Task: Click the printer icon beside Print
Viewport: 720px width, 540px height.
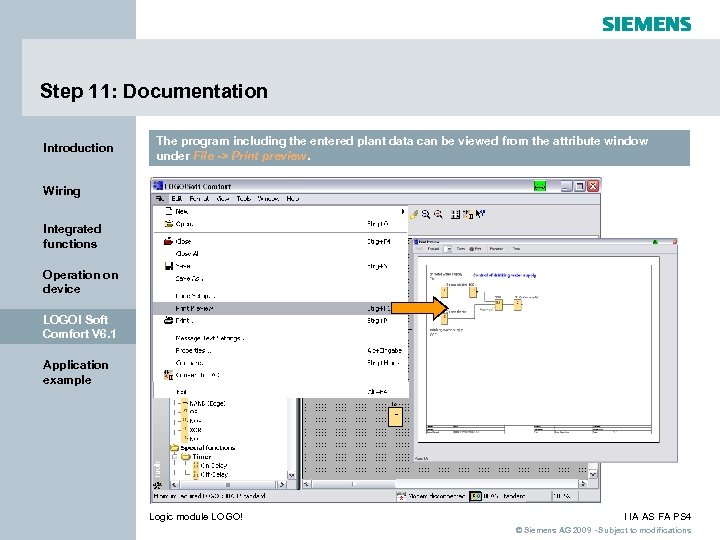Action: 169,321
